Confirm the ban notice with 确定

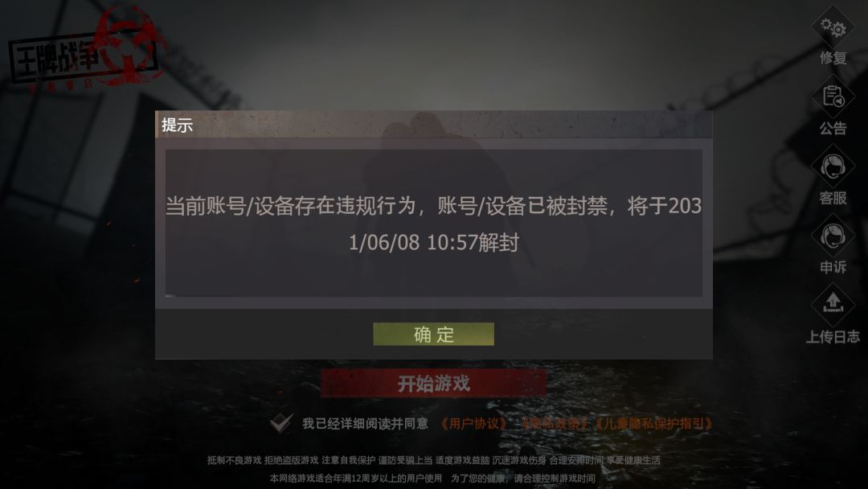point(433,334)
